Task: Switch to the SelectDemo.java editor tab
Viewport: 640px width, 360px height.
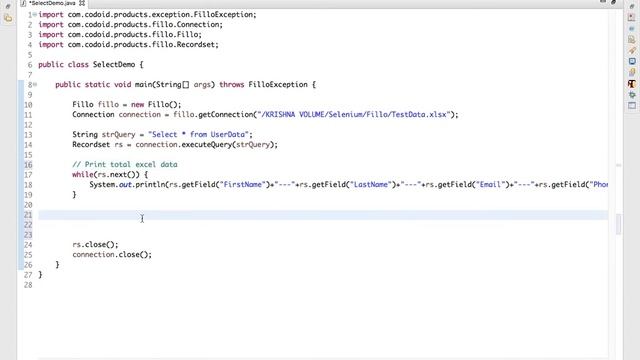Action: coord(52,3)
